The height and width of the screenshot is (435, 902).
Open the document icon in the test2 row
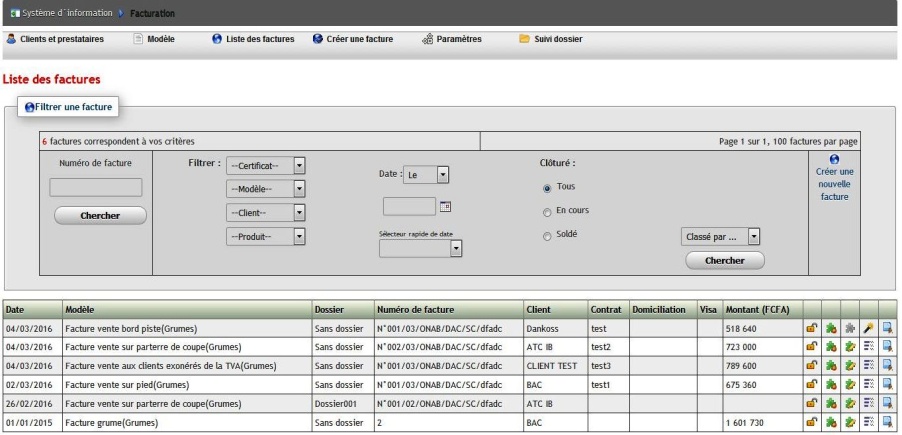point(888,347)
